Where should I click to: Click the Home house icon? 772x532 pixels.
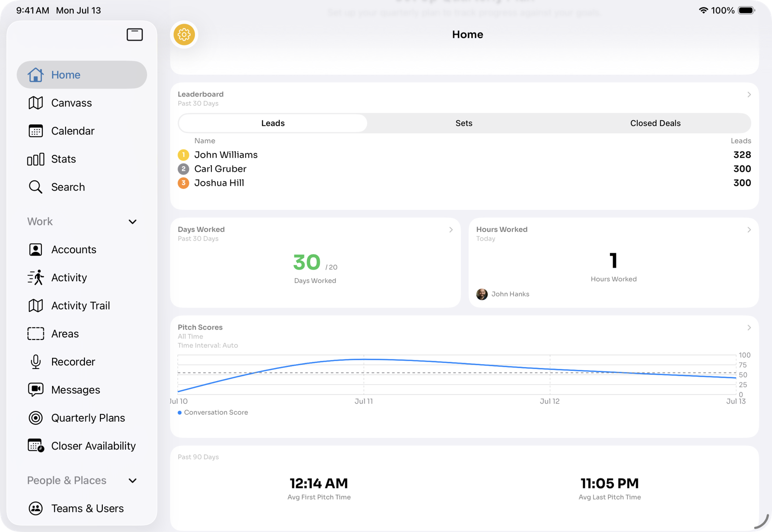(35, 75)
